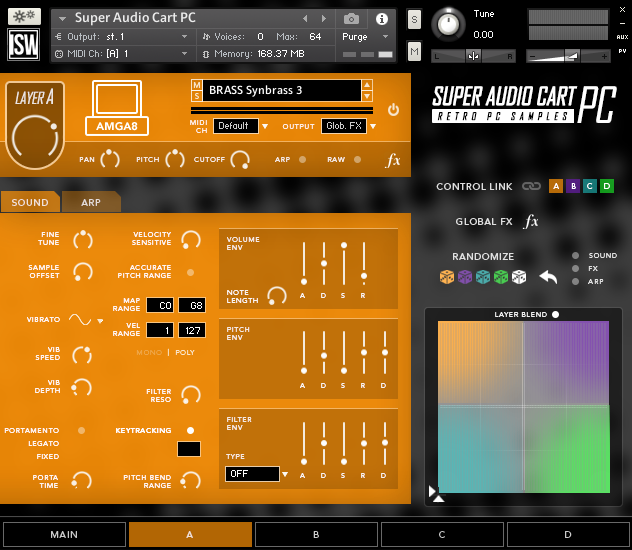Screen dimensions: 632x550
Task: Randomize with the teal dice
Action: 483,277
